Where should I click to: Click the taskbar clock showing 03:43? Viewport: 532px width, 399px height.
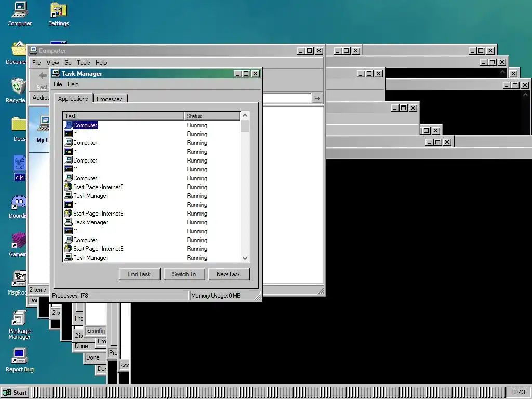518,393
